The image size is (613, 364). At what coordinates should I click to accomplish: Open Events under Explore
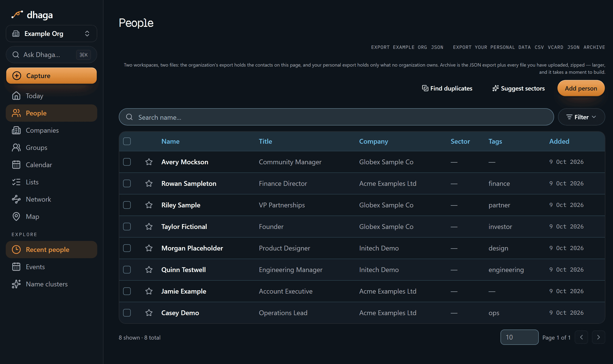[x=51, y=267]
